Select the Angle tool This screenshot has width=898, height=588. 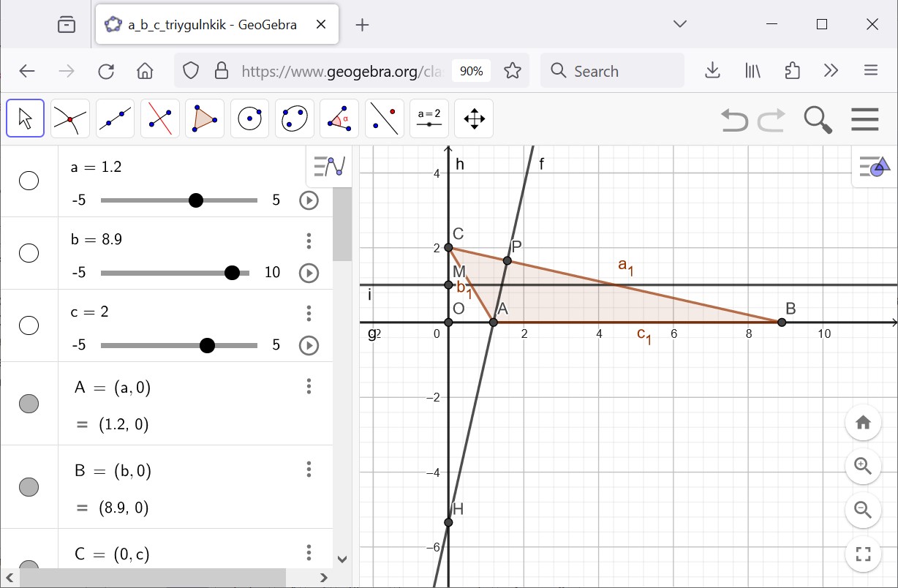pos(339,118)
